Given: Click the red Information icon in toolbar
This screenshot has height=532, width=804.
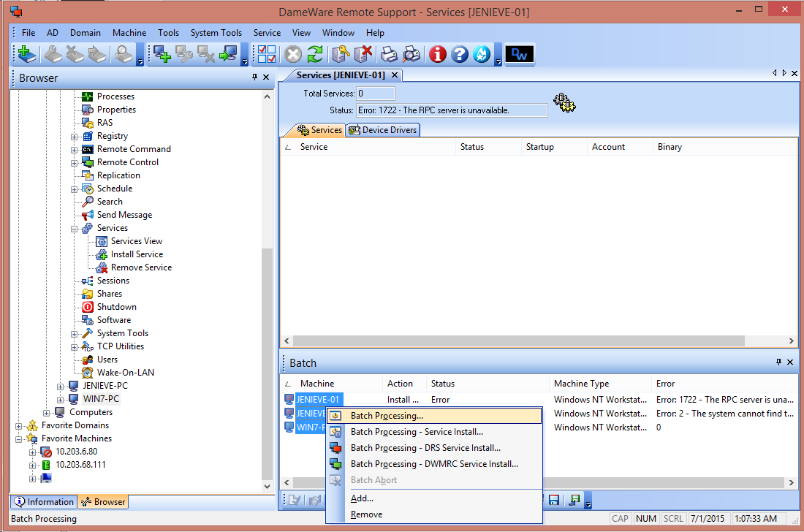Looking at the screenshot, I should click(438, 54).
